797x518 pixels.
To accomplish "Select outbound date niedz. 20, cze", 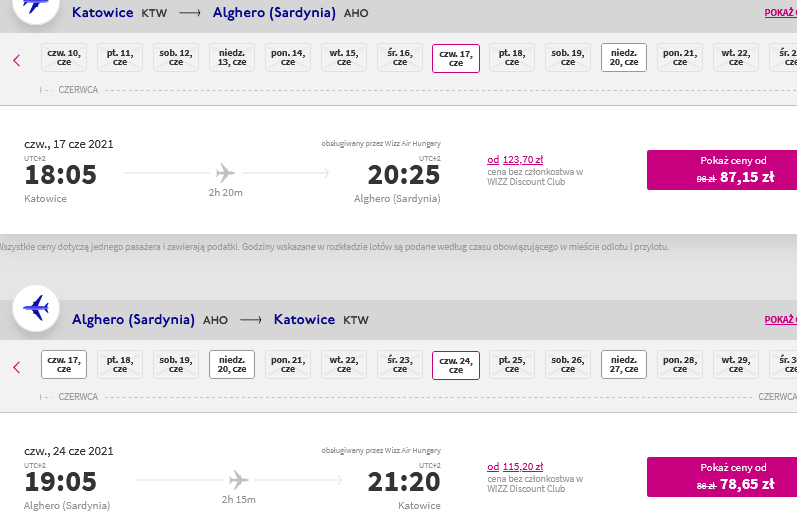I will coord(624,57).
